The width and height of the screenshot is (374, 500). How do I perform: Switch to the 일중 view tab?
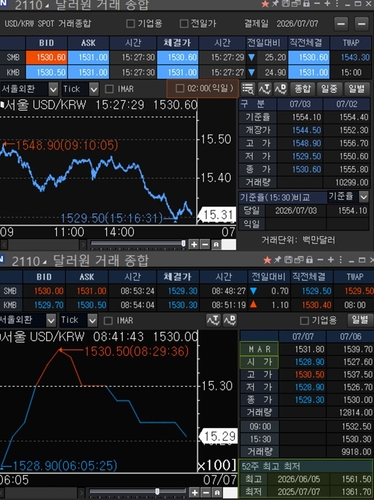tap(329, 89)
